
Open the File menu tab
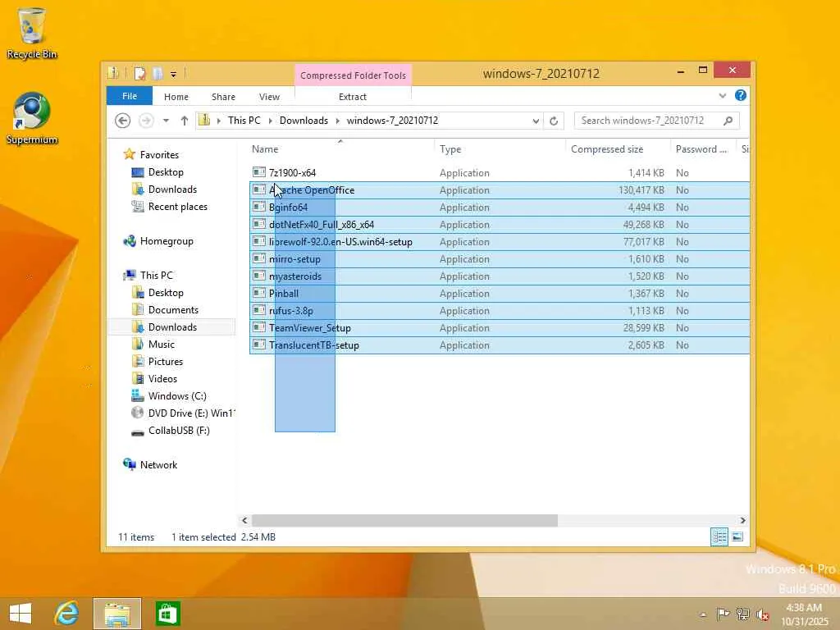pyautogui.click(x=130, y=96)
